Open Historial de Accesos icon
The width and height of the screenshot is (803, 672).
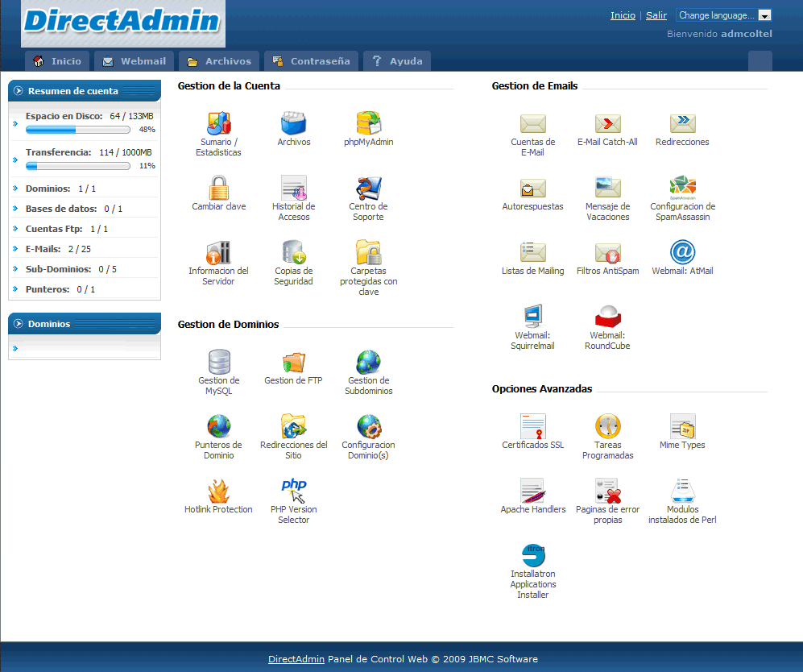[x=293, y=188]
